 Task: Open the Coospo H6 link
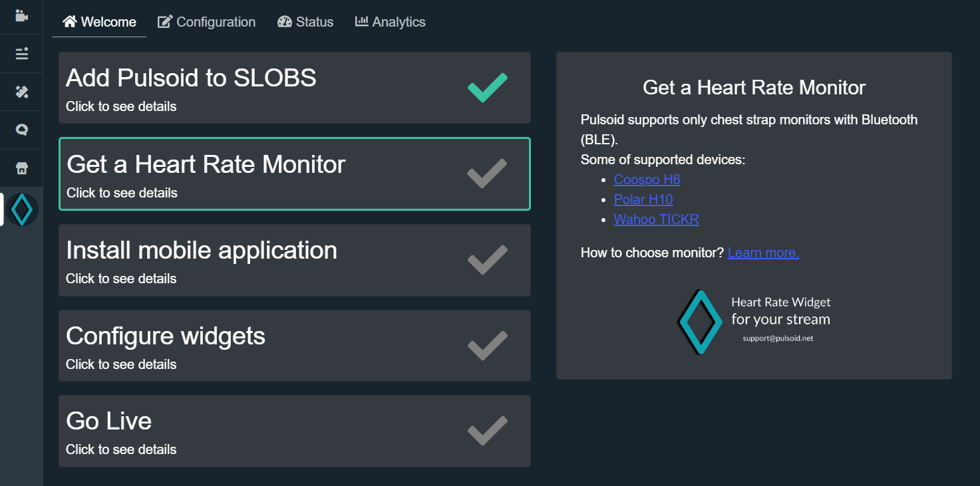point(647,180)
